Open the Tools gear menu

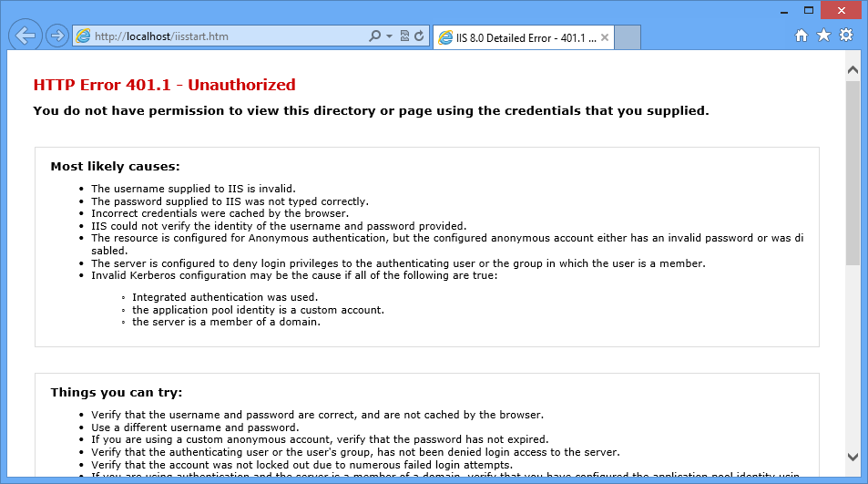[846, 36]
